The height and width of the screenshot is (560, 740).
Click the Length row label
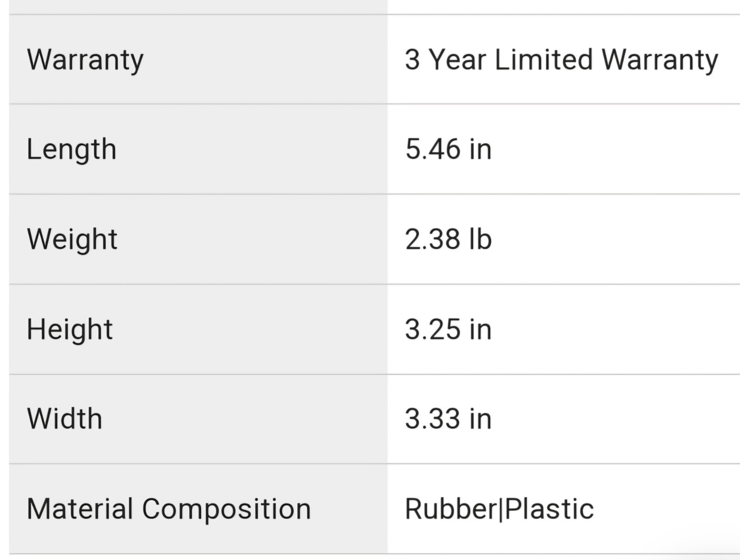pyautogui.click(x=71, y=149)
